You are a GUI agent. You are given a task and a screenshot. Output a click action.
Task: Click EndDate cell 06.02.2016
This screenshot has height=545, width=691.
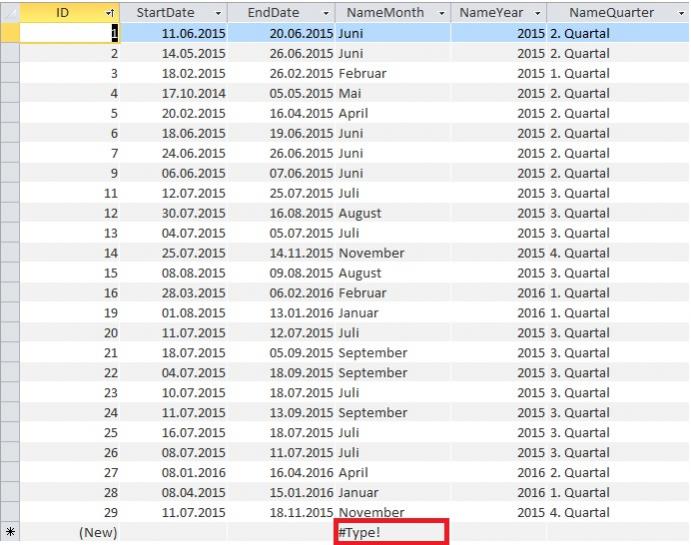[x=282, y=293]
